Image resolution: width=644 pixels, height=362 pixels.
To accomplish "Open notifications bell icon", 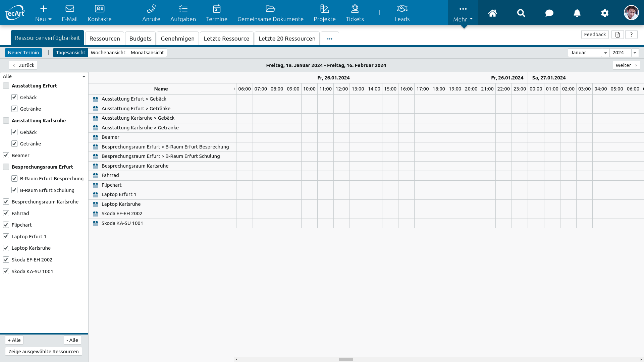I will (577, 13).
